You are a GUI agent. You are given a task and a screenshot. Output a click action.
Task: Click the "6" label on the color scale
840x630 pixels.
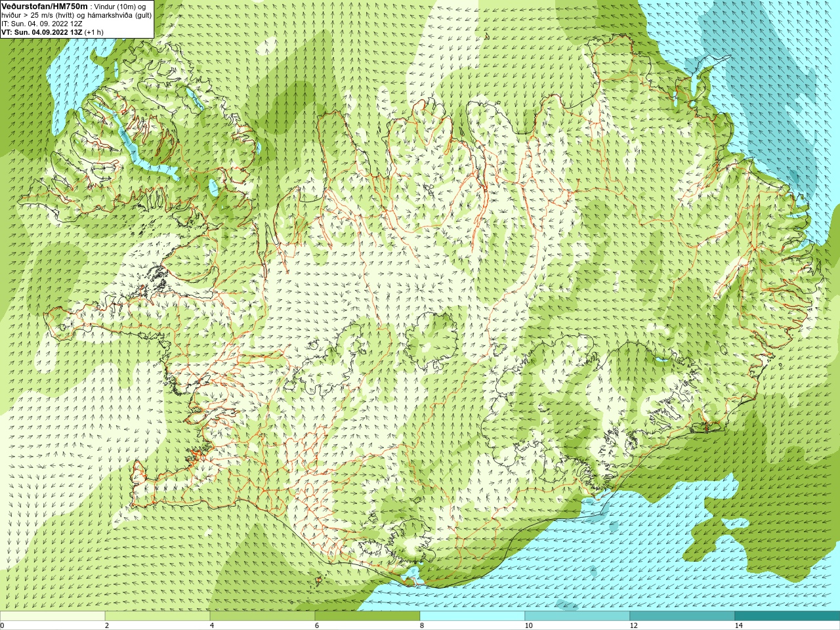click(317, 625)
